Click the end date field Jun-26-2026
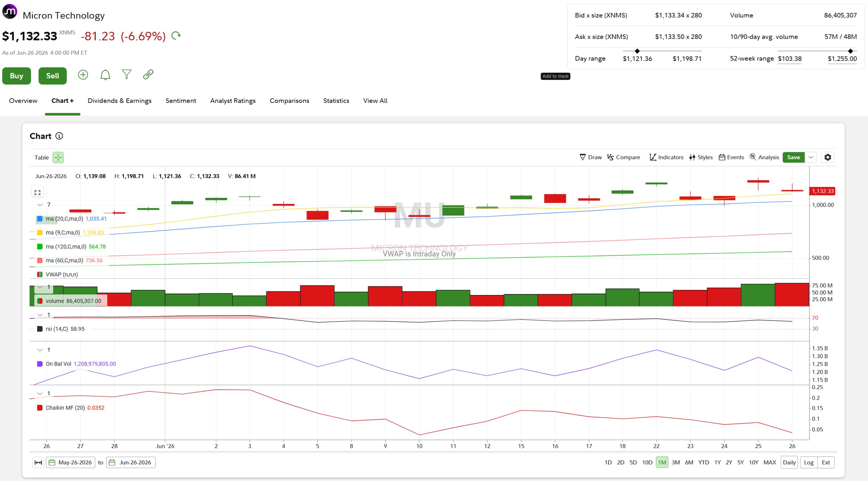The width and height of the screenshot is (868, 481). [131, 462]
